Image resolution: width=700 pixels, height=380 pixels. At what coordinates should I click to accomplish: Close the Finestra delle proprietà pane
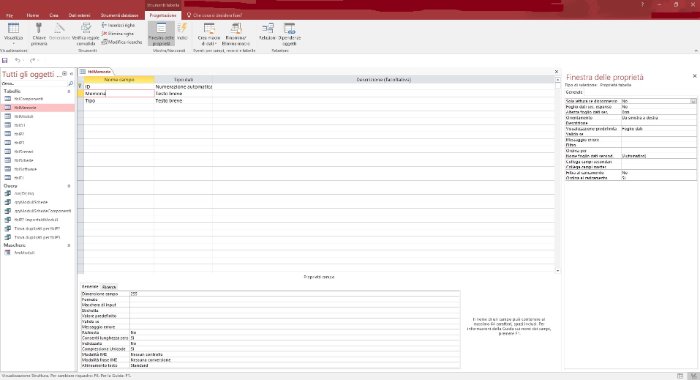[x=694, y=76]
